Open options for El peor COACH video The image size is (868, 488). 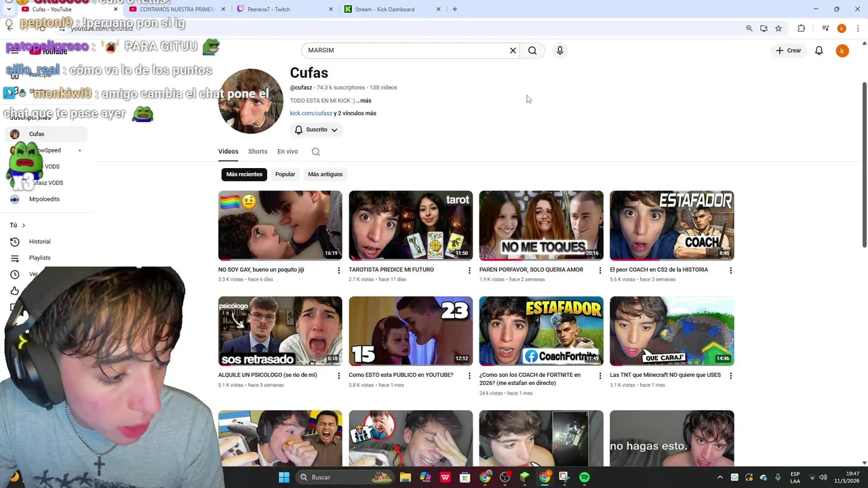pos(730,270)
